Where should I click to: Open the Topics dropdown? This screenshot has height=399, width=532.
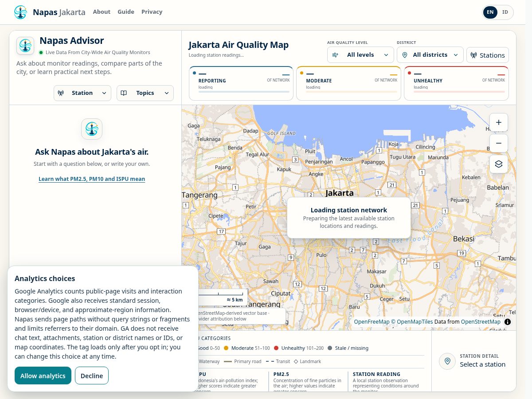tap(145, 93)
